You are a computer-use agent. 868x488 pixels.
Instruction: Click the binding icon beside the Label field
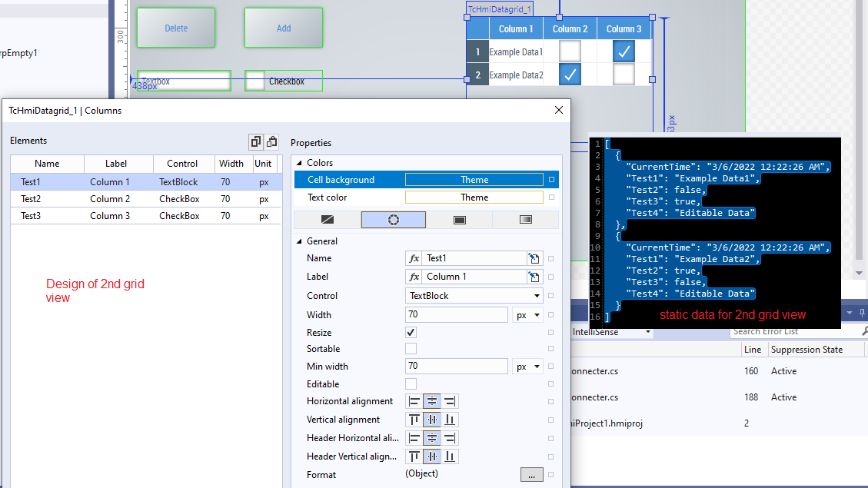pyautogui.click(x=534, y=277)
